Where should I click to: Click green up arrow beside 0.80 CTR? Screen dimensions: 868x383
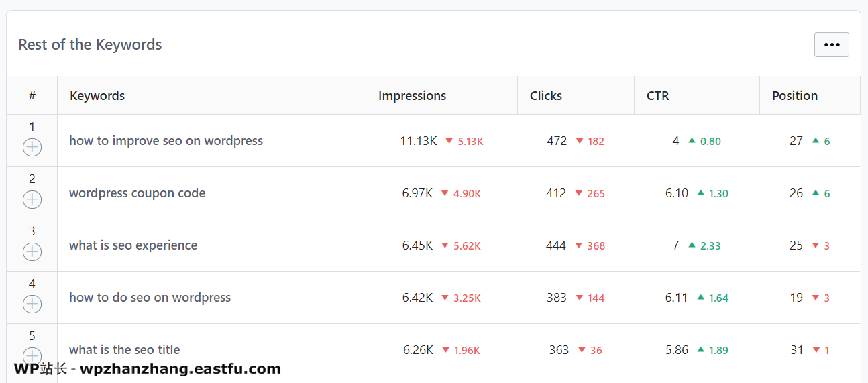tap(692, 140)
